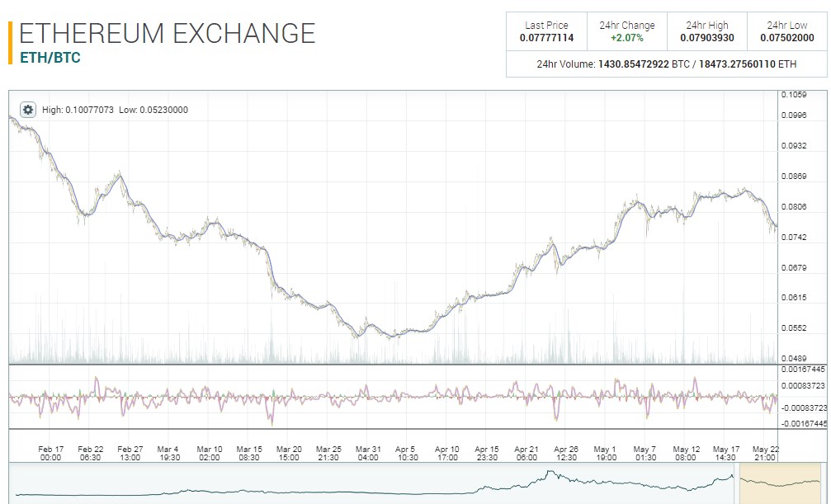Click the "24hr Low" label
The image size is (831, 504).
(x=787, y=25)
